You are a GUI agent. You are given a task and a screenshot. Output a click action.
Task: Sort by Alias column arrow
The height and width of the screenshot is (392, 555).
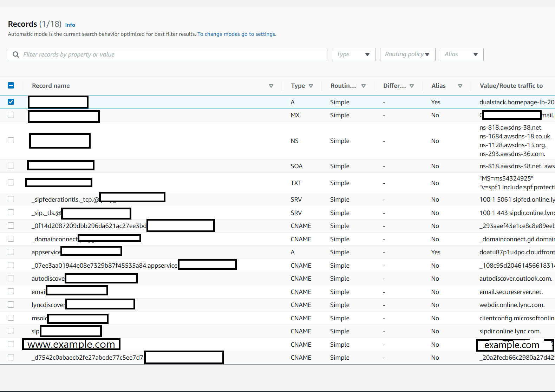pos(460,86)
